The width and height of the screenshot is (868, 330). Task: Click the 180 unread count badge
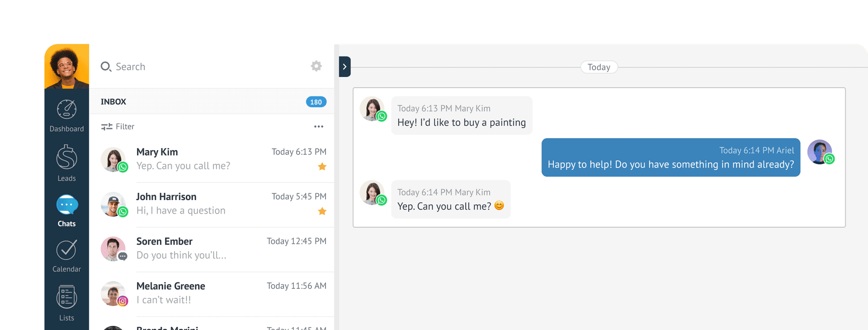point(316,102)
